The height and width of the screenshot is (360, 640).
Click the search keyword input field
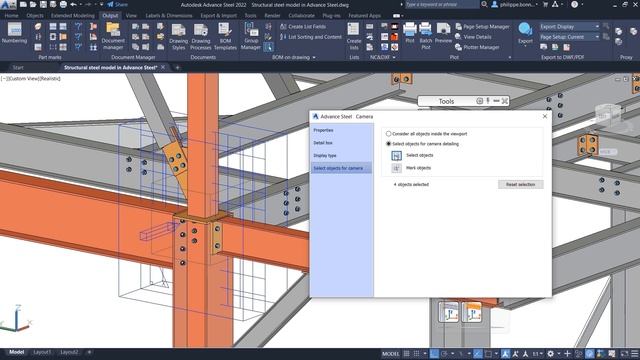442,4
